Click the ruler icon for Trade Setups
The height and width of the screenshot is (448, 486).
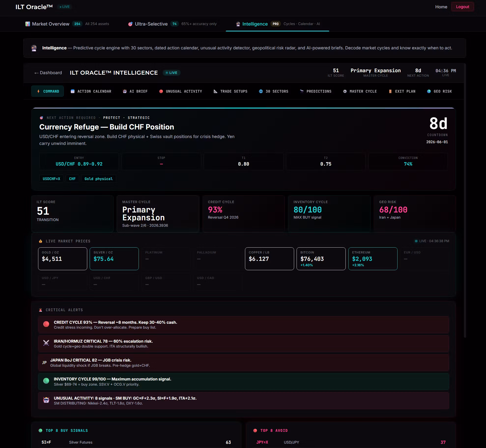pos(215,91)
